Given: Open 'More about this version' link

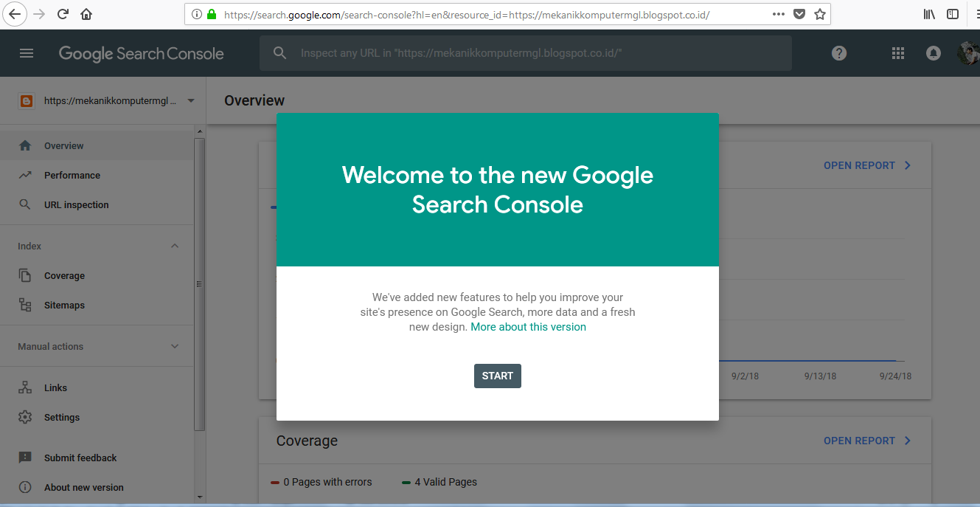Looking at the screenshot, I should [528, 327].
